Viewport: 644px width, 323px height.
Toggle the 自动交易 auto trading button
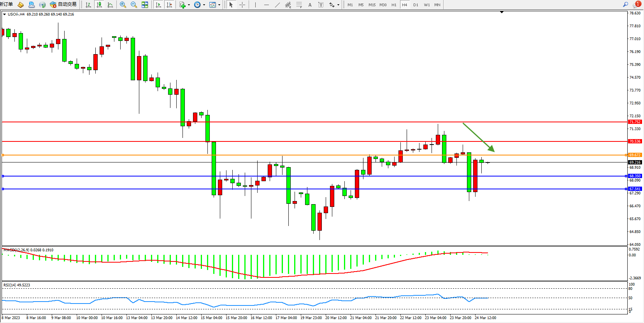63,5
